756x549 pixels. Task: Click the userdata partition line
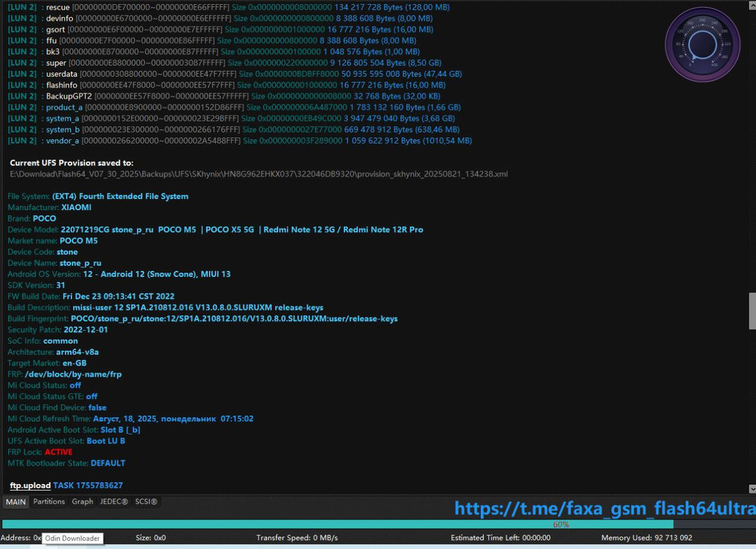[235, 73]
